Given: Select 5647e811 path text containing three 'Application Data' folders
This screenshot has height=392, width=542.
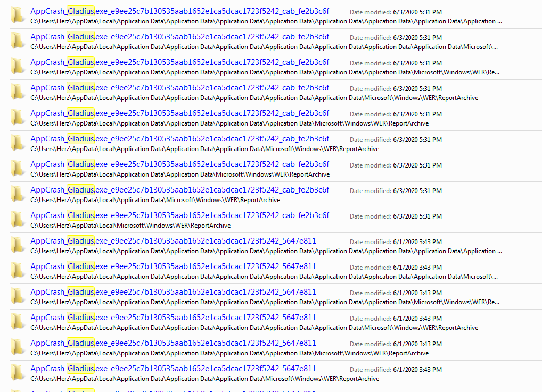Looking at the screenshot, I should pos(204,379).
